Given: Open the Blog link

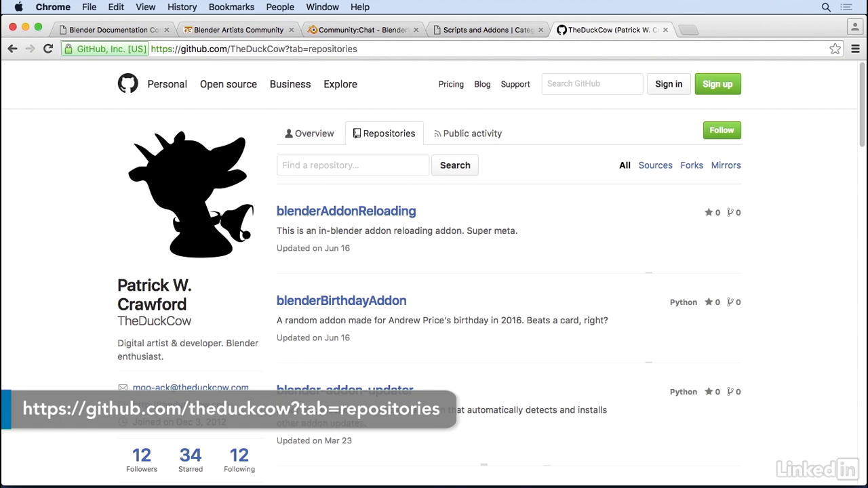Looking at the screenshot, I should [x=482, y=84].
